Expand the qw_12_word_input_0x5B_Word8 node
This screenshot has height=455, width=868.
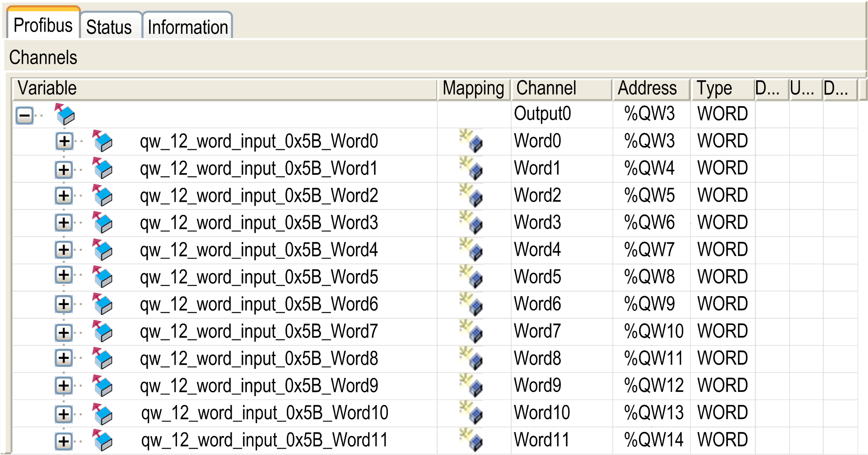64,358
